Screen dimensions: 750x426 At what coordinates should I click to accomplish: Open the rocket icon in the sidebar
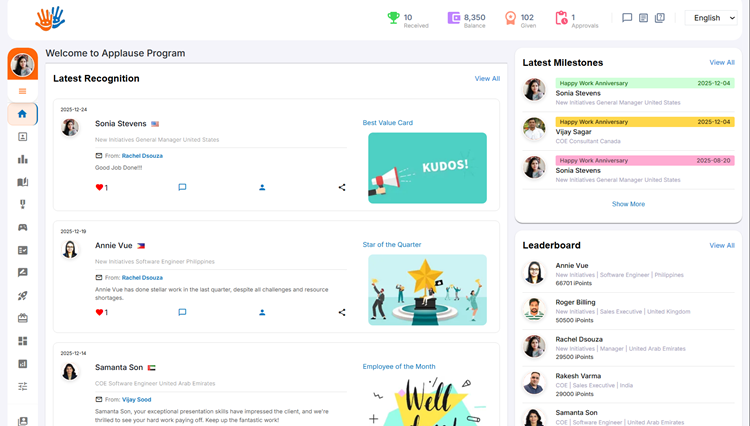(22, 295)
